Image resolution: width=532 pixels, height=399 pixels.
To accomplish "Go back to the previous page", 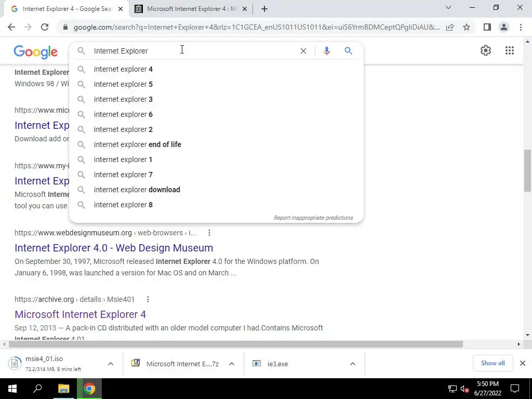I will (x=11, y=27).
